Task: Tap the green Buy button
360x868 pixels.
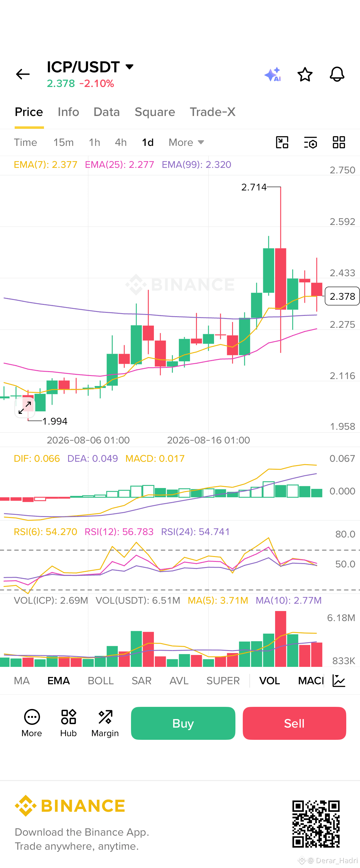Action: tap(183, 723)
